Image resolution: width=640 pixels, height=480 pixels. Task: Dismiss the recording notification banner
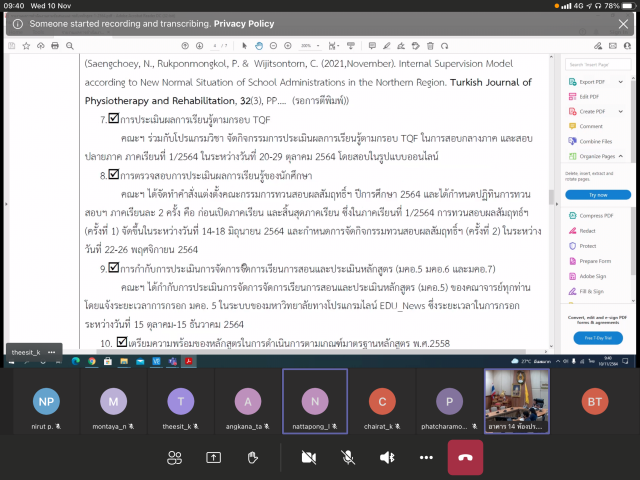[x=625, y=22]
